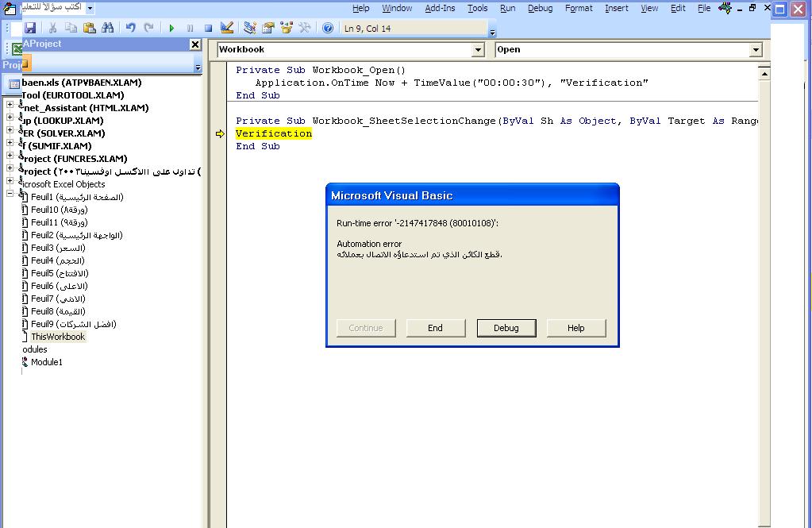The width and height of the screenshot is (812, 528).
Task: Click Debug button in the error dialog
Action: click(506, 328)
